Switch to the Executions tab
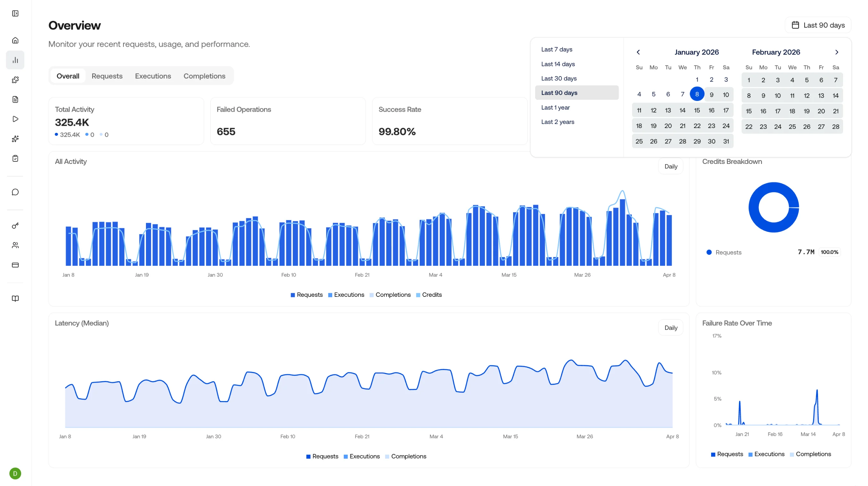 pyautogui.click(x=153, y=76)
